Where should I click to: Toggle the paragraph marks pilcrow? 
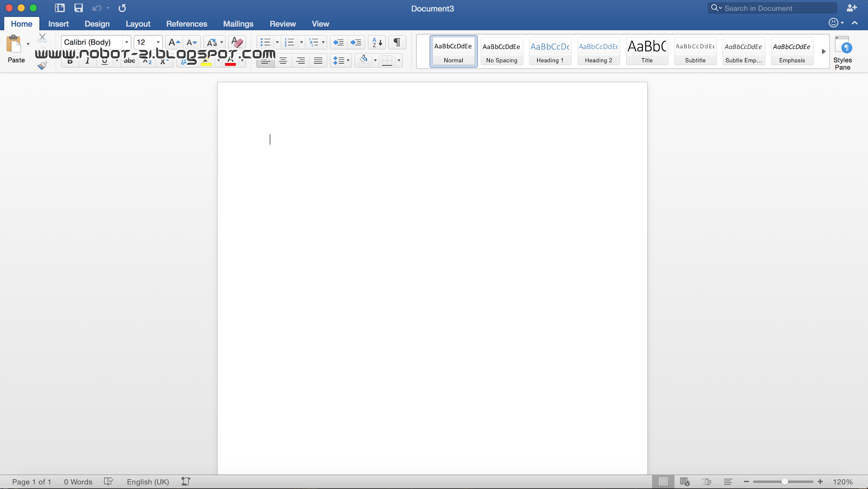point(397,42)
